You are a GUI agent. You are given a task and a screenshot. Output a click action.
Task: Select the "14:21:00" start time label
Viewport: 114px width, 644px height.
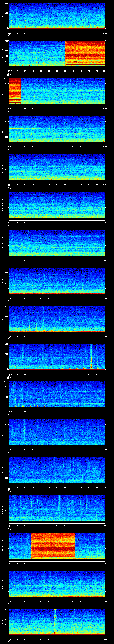[9, 298]
